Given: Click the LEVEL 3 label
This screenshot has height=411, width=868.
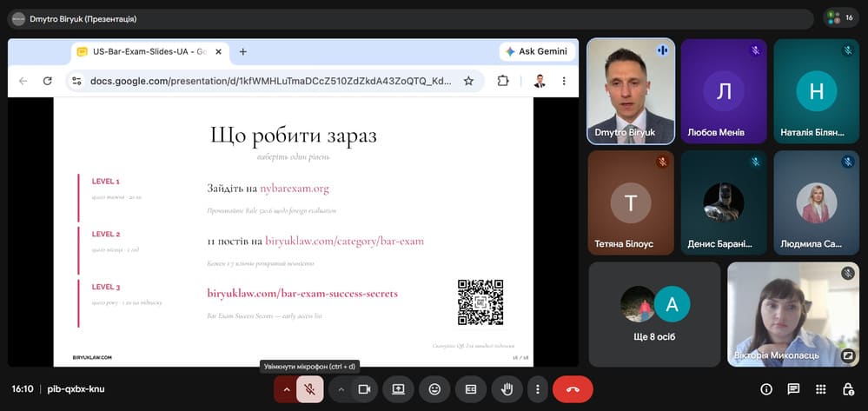Looking at the screenshot, I should pyautogui.click(x=106, y=287).
